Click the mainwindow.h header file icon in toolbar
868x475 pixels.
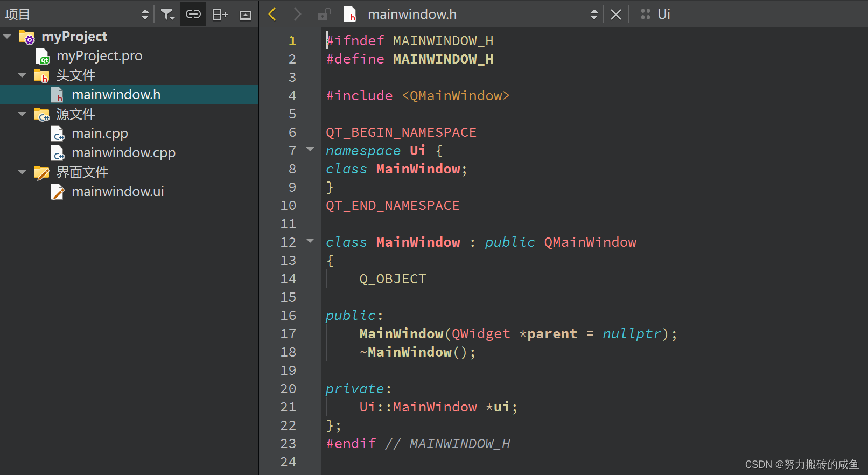tap(350, 15)
